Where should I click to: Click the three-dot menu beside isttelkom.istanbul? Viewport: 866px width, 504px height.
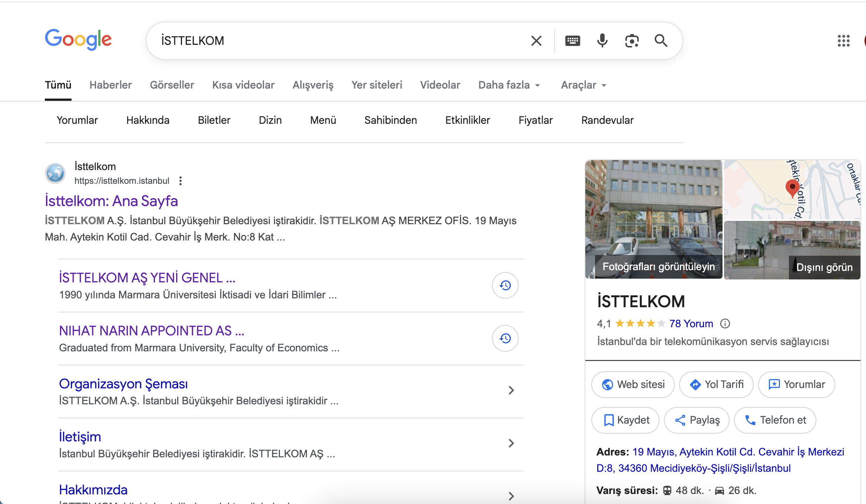point(181,181)
